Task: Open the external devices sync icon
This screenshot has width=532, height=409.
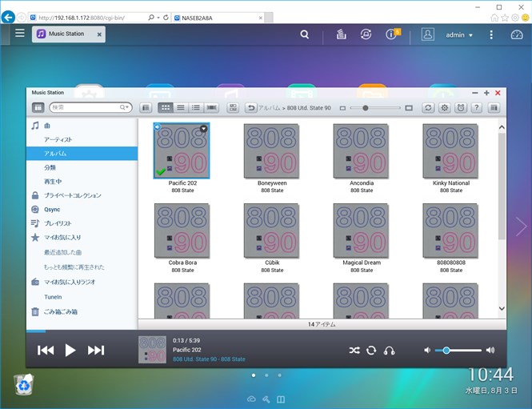Action: pyautogui.click(x=366, y=34)
